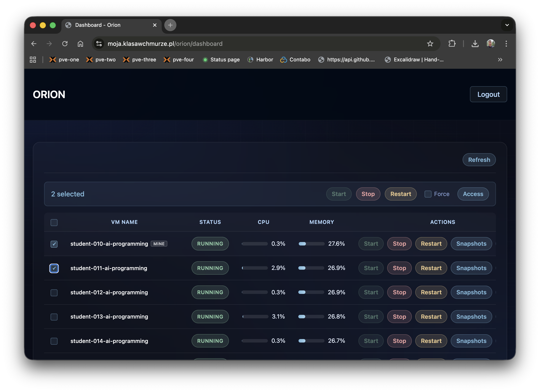This screenshot has height=392, width=540.
Task: Open Snapshots for student-013-ai-programming
Action: 471,317
